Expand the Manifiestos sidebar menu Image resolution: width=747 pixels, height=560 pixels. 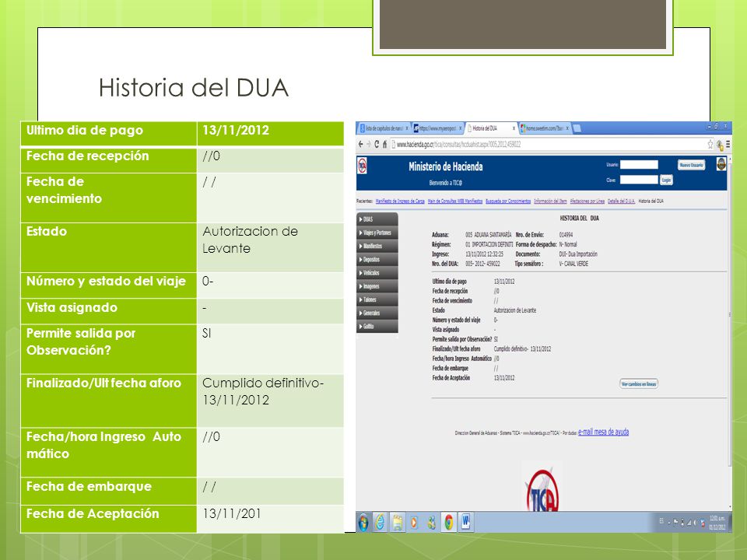[377, 246]
